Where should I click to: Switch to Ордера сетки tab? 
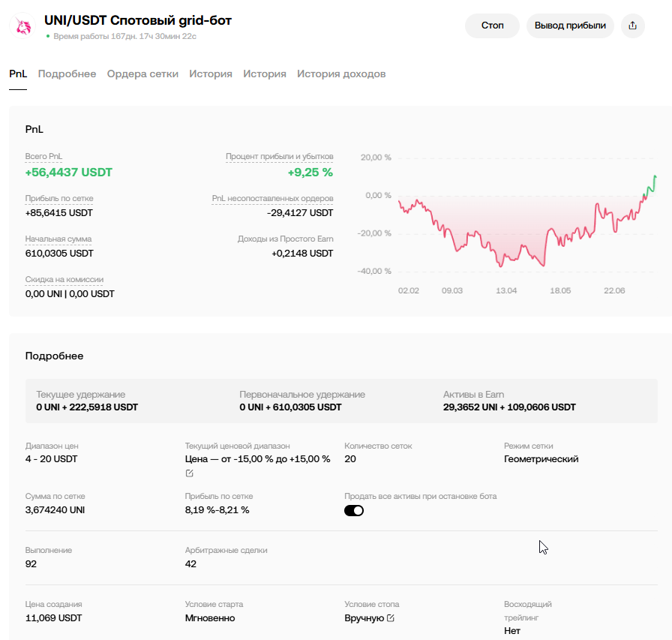click(x=142, y=74)
